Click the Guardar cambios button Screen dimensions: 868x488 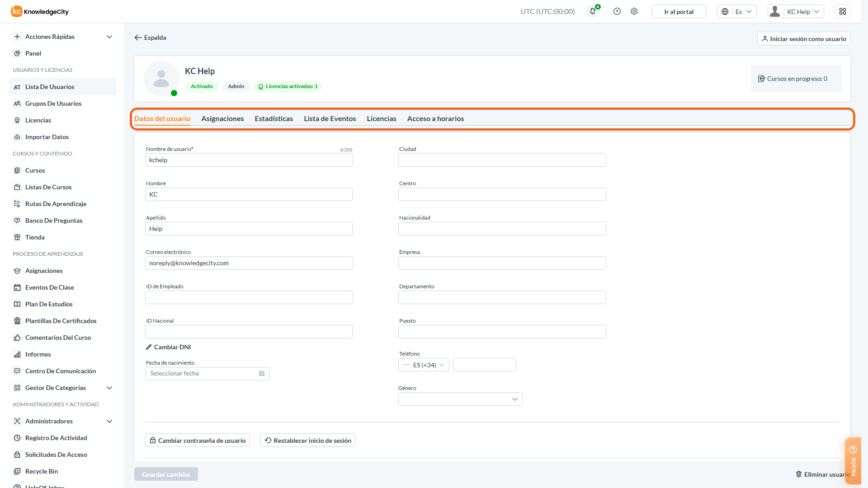pos(166,474)
